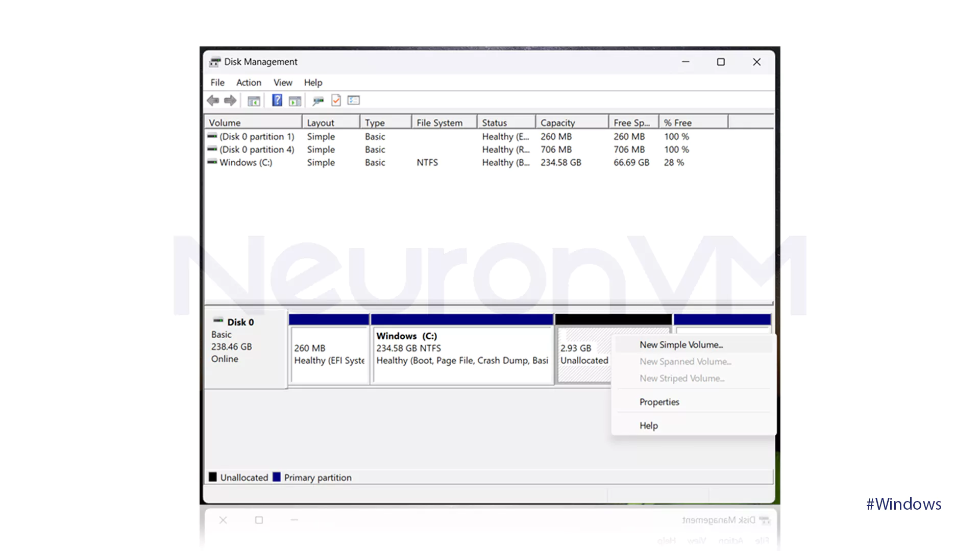Click the Forward arrow toolbar icon
Viewport: 980px width, 551px height.
click(230, 101)
